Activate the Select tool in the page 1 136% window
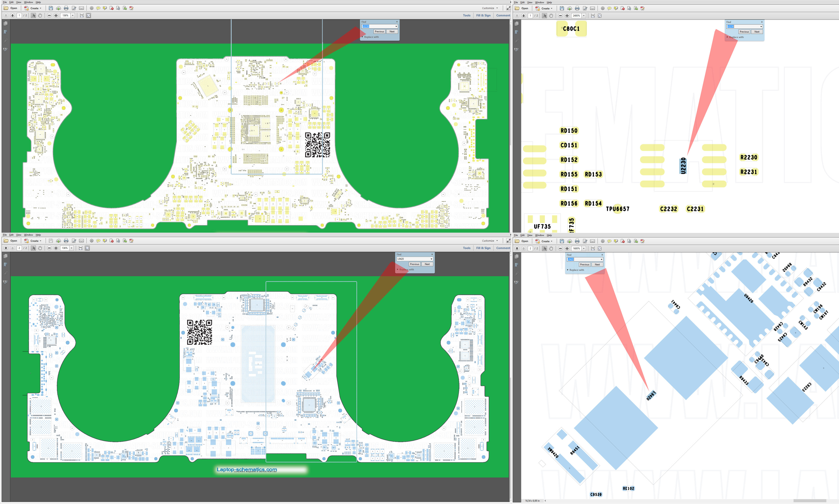This screenshot has height=504, width=839. [x=33, y=15]
